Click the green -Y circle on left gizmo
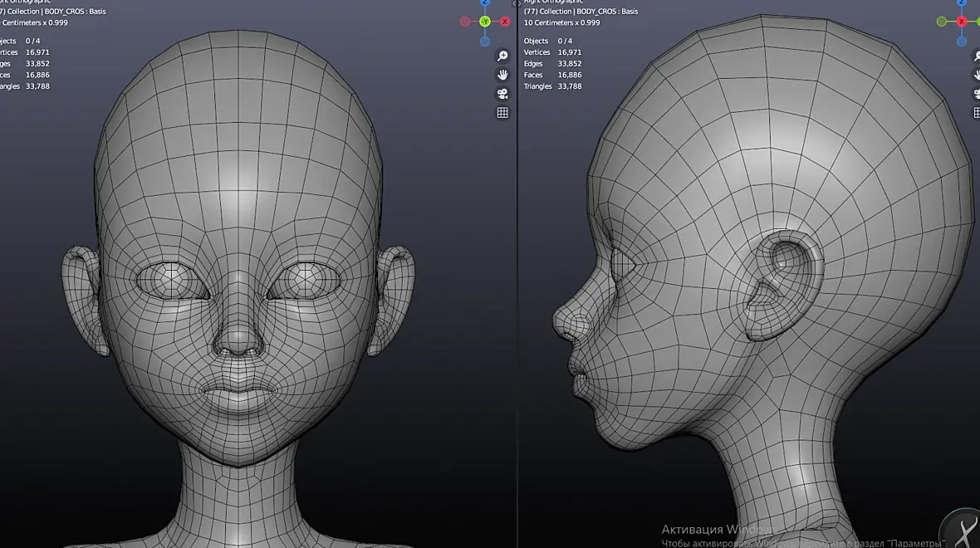The width and height of the screenshot is (980, 548). (x=485, y=22)
